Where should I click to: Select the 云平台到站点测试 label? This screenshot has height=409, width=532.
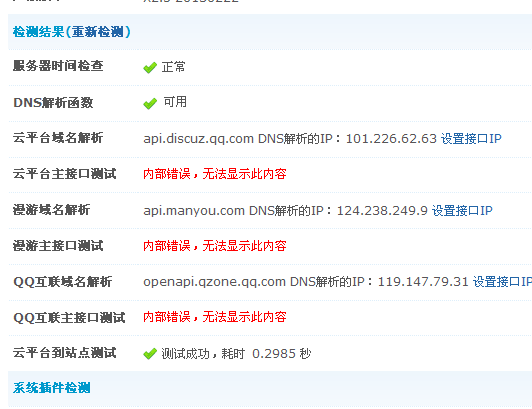tap(64, 353)
